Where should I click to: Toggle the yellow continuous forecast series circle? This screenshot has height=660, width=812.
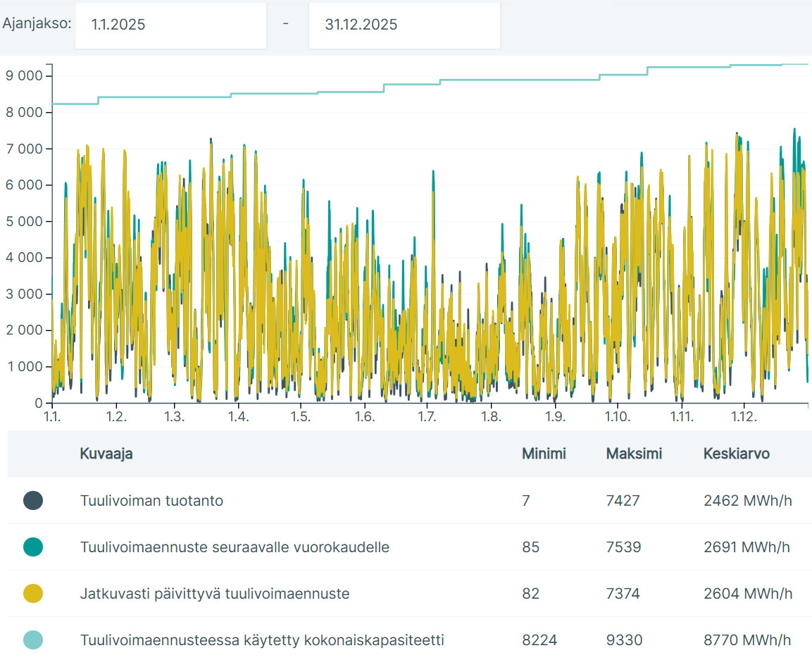tap(33, 594)
